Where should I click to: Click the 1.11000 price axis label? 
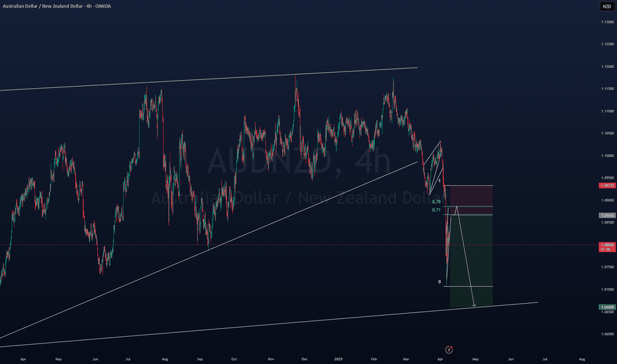(607, 111)
